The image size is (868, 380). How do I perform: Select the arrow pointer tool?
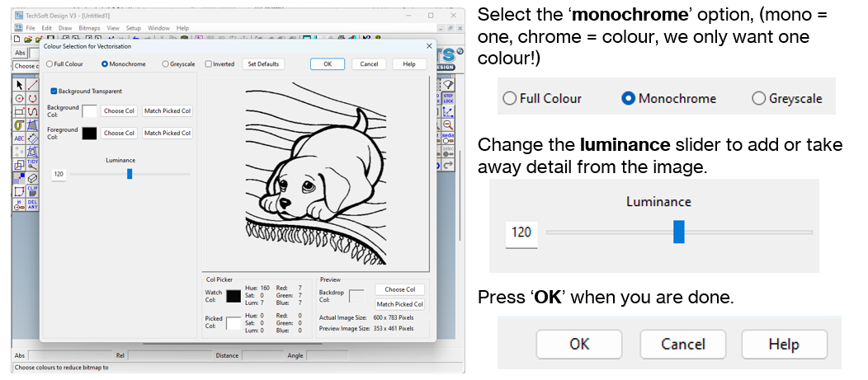point(19,85)
